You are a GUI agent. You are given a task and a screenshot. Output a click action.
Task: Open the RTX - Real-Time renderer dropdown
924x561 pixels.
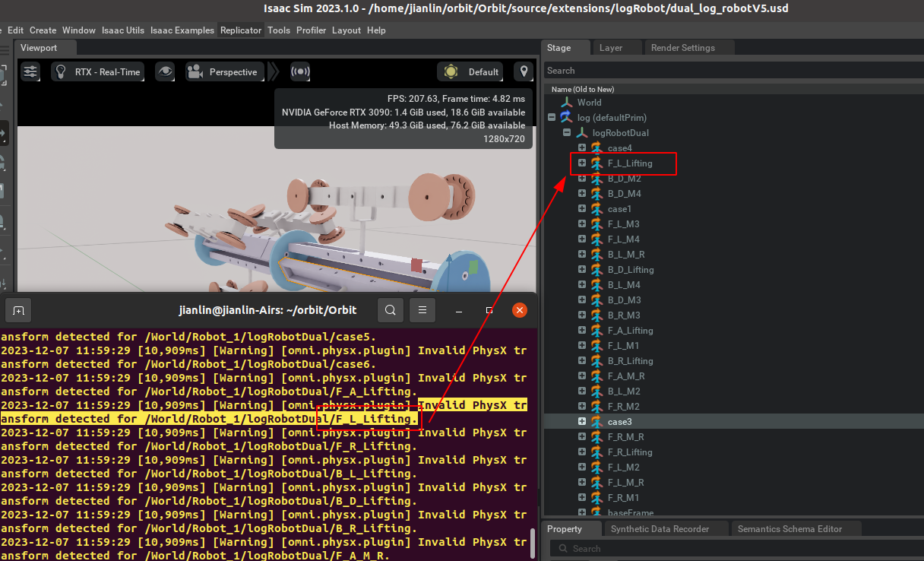[x=97, y=72]
